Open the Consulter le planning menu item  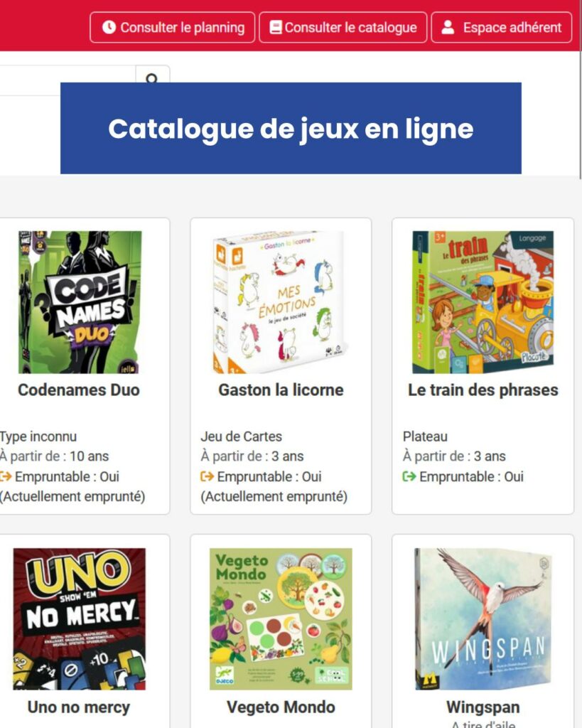click(173, 28)
